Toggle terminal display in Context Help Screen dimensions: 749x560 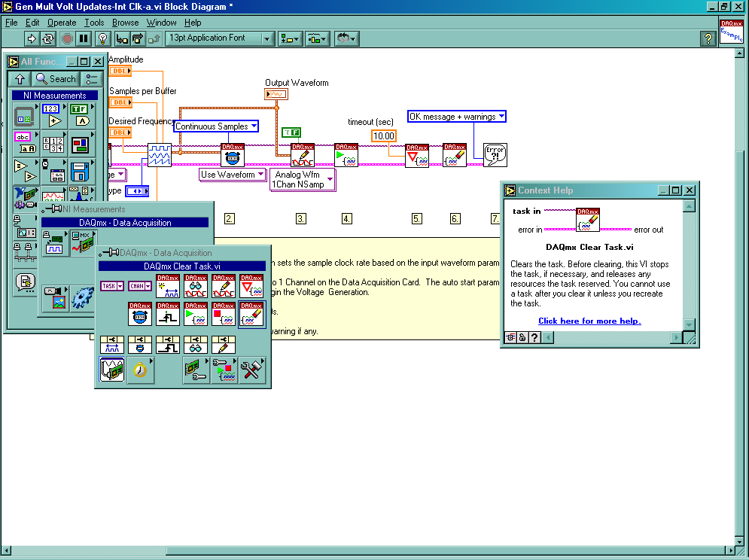click(x=510, y=337)
